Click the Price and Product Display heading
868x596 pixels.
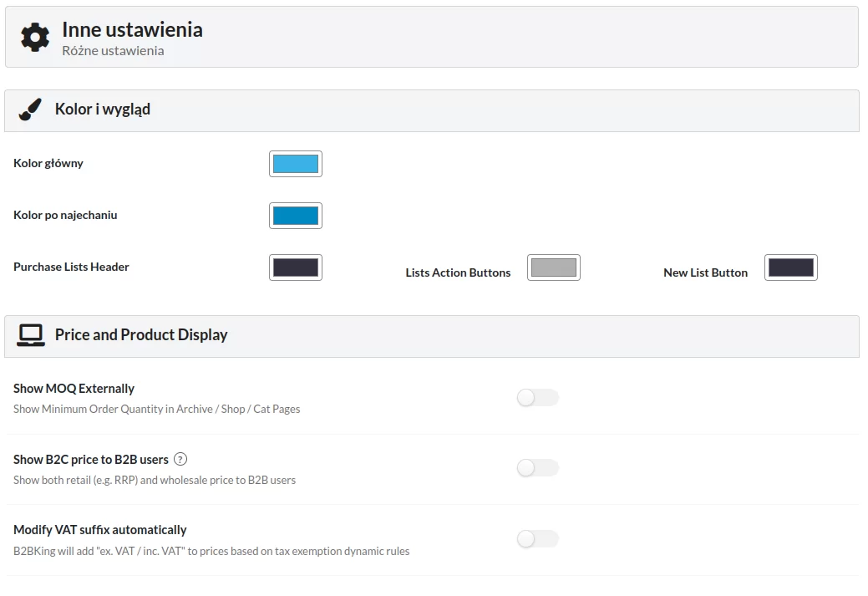[141, 335]
